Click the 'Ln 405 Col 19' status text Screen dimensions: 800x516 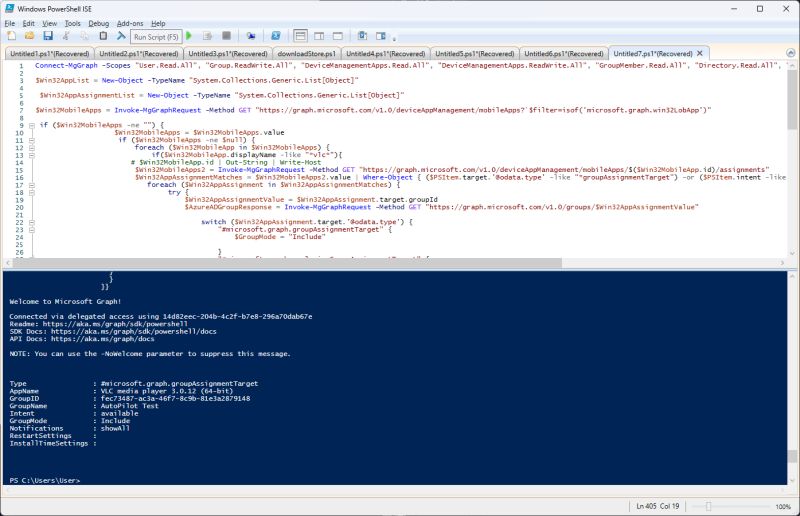coord(658,506)
